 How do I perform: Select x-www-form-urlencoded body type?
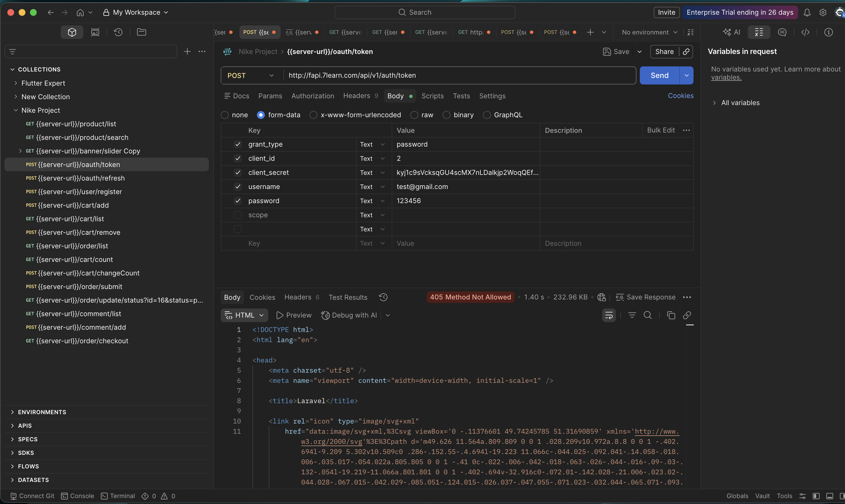[313, 115]
